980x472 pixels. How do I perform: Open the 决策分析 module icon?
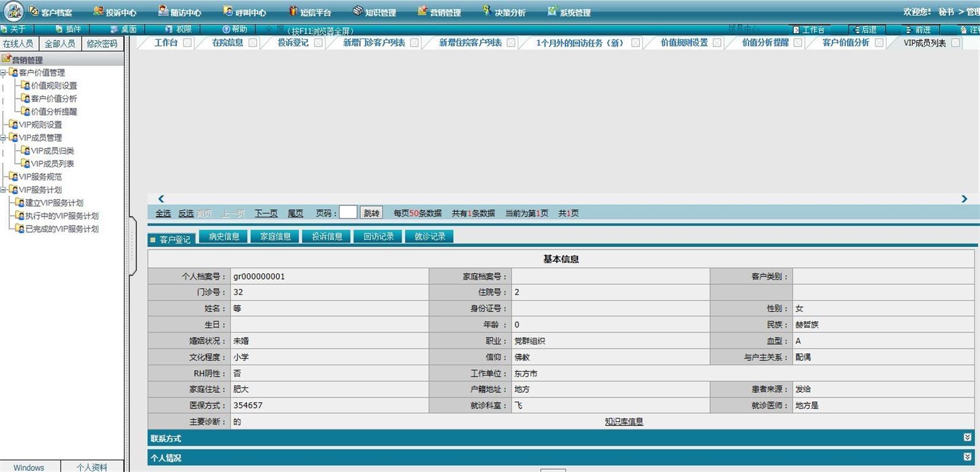(x=487, y=11)
